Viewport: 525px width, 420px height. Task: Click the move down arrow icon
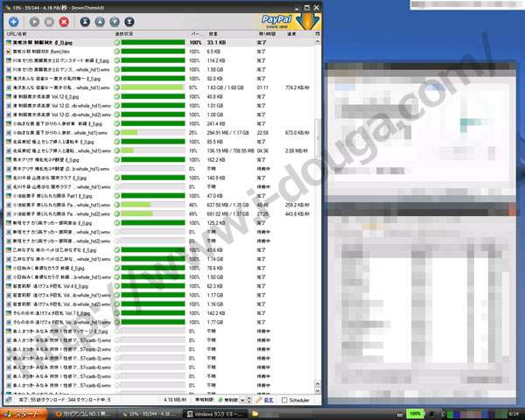(x=114, y=20)
